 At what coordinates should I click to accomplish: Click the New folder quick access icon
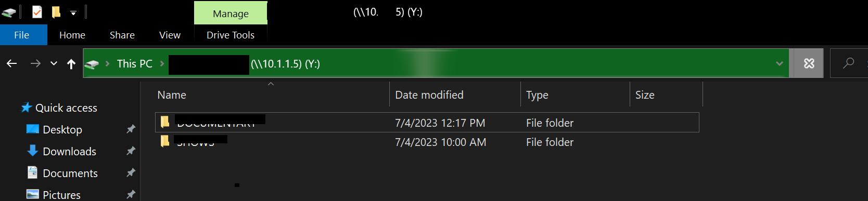(x=56, y=11)
